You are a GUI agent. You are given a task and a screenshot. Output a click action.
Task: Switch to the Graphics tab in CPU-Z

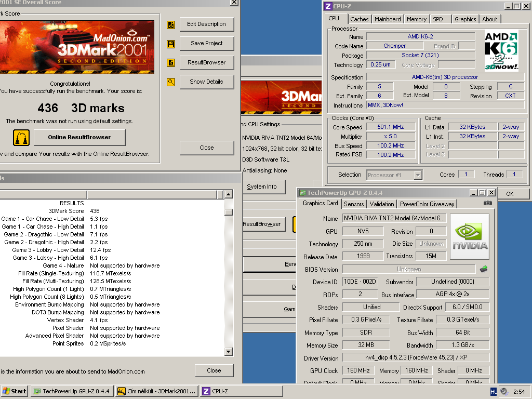pos(465,19)
